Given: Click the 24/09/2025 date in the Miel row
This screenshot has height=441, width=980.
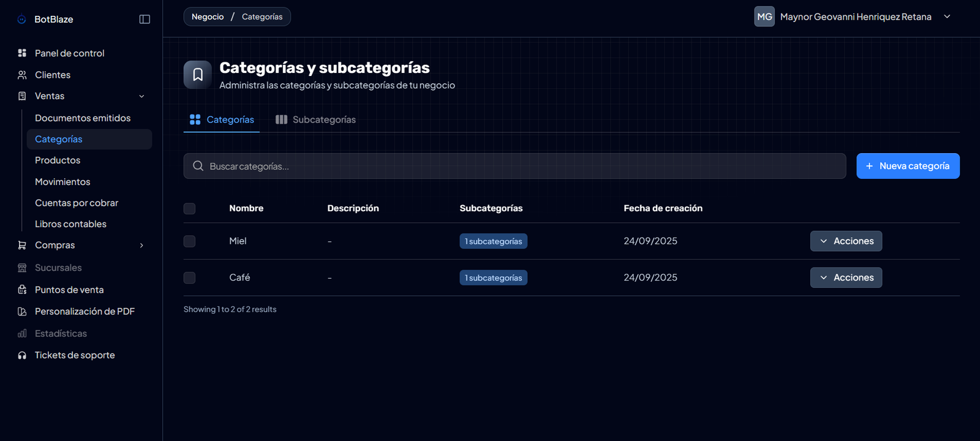Looking at the screenshot, I should (x=650, y=241).
